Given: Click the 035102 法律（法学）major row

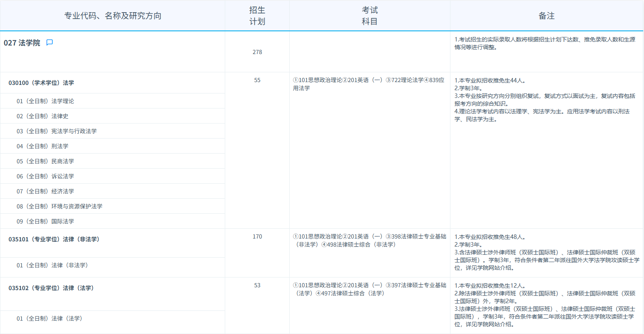Looking at the screenshot, I should [51, 288].
